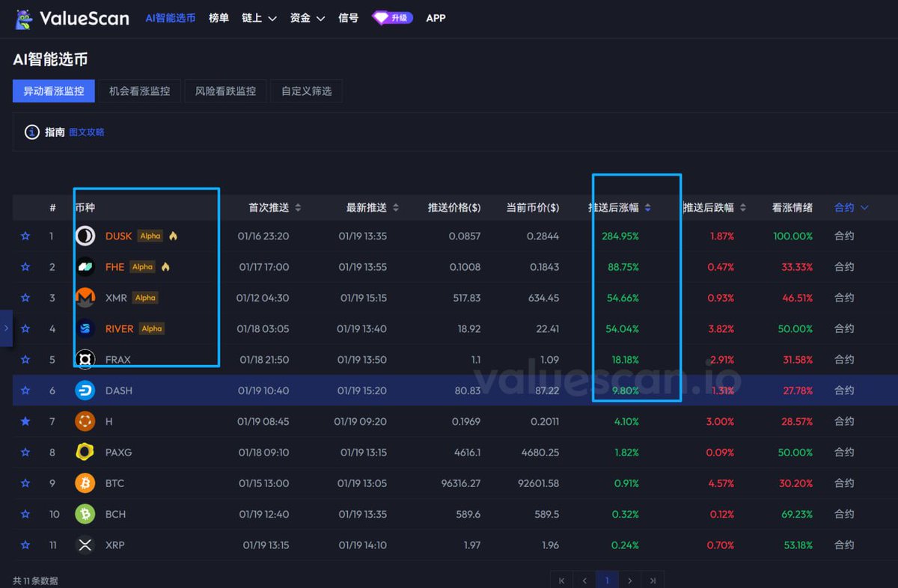This screenshot has width=898, height=588.
Task: Click the RIVER coin icon
Action: tap(85, 328)
